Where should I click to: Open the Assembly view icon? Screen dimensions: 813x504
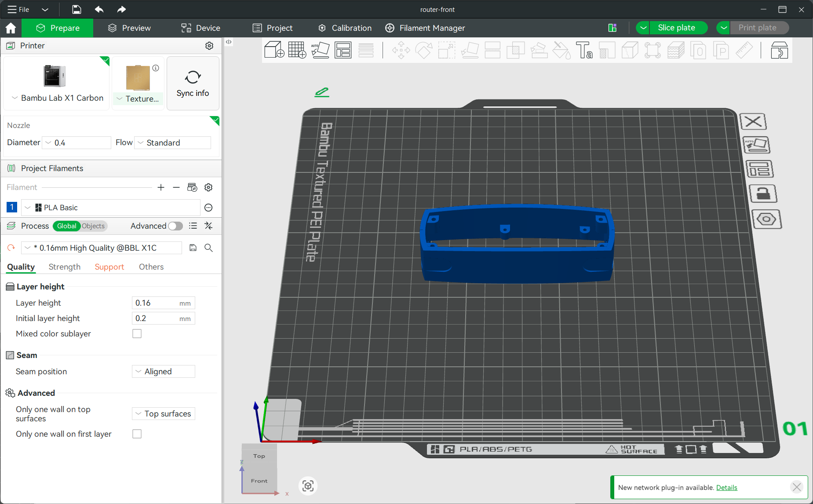[779, 50]
